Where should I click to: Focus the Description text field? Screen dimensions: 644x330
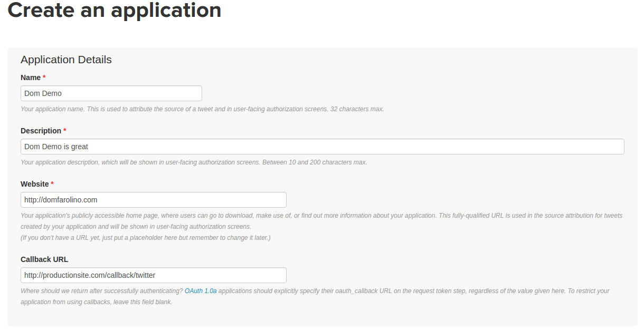click(323, 147)
